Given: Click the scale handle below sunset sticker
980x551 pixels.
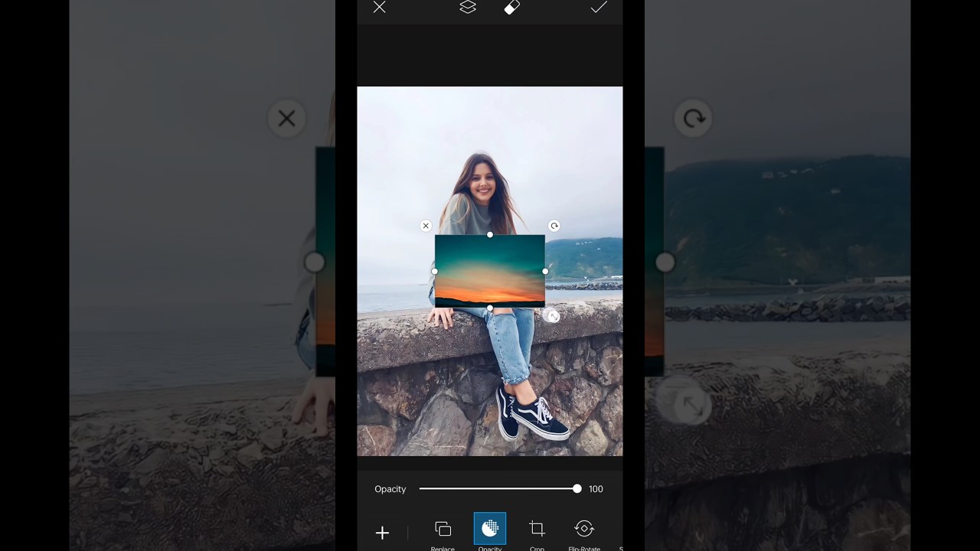Looking at the screenshot, I should point(553,316).
